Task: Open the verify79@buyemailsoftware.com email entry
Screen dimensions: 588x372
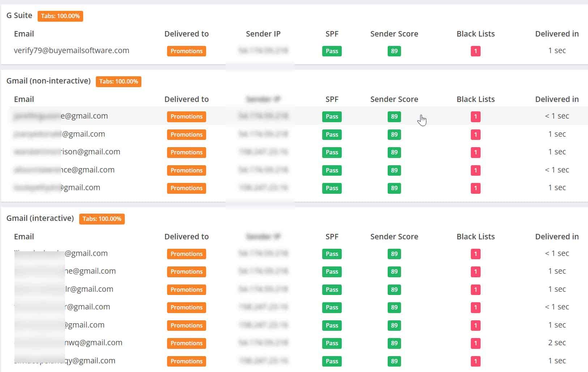Action: coord(71,51)
